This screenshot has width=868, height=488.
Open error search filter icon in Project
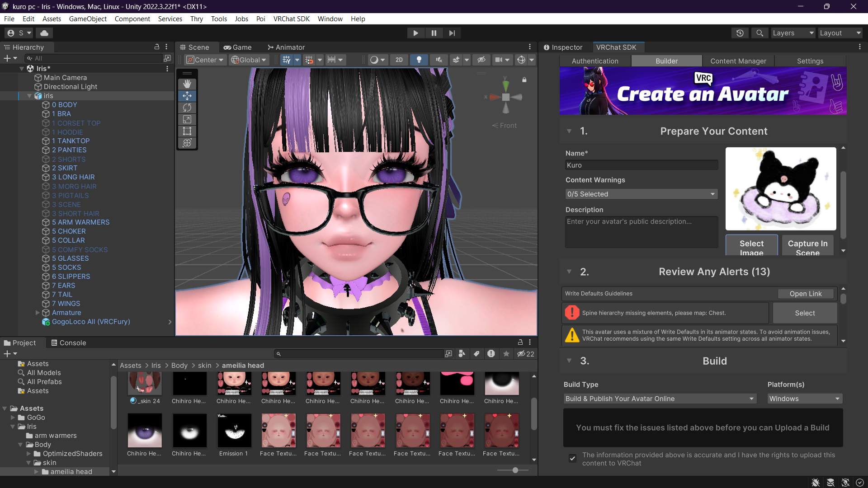tap(491, 354)
